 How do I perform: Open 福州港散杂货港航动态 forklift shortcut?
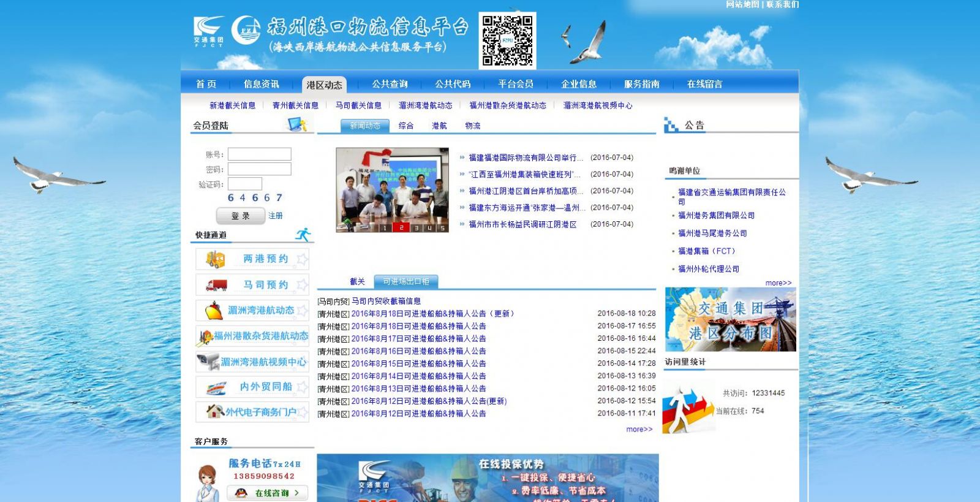point(252,337)
